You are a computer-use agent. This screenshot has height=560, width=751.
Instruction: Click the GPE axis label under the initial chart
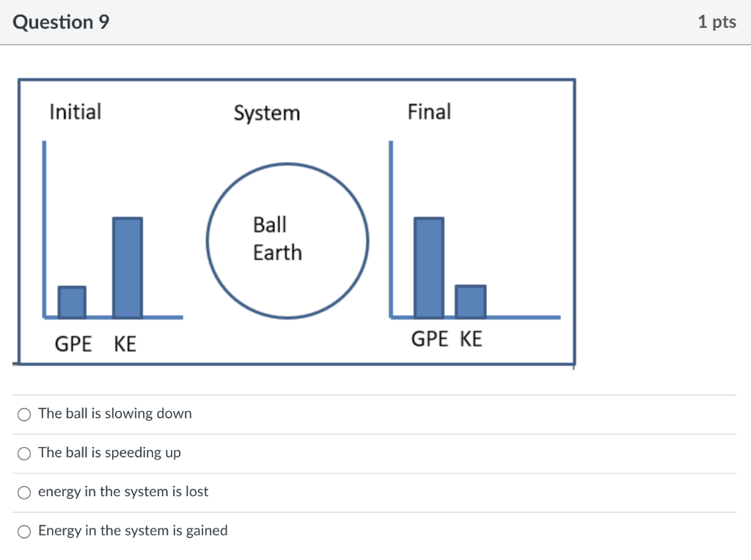coord(73,343)
